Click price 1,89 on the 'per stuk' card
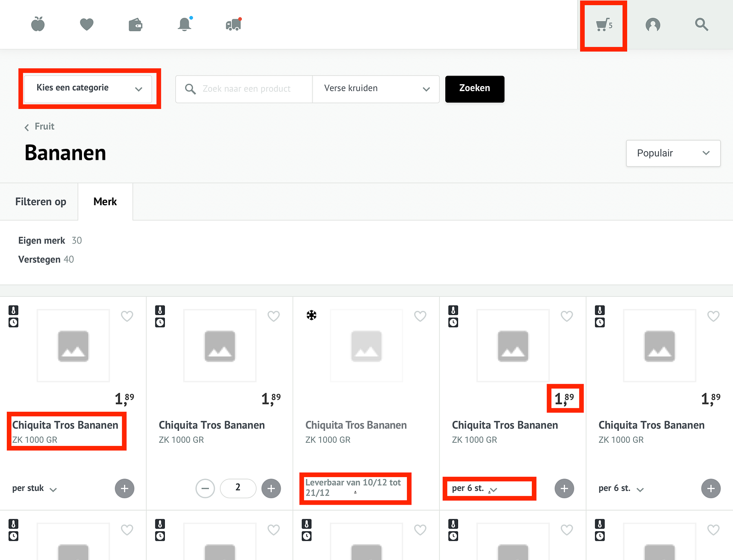Screen dimensions: 733x560 point(125,399)
